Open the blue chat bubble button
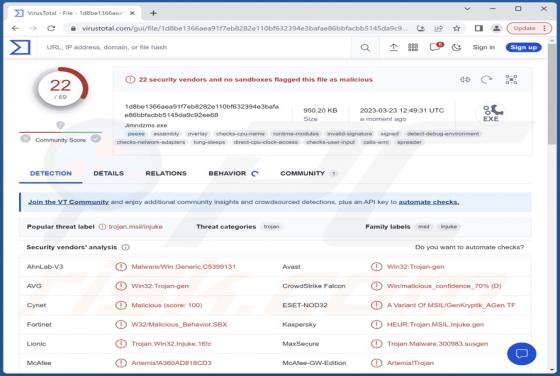Screen dimensions: 560x376 click(x=521, y=354)
